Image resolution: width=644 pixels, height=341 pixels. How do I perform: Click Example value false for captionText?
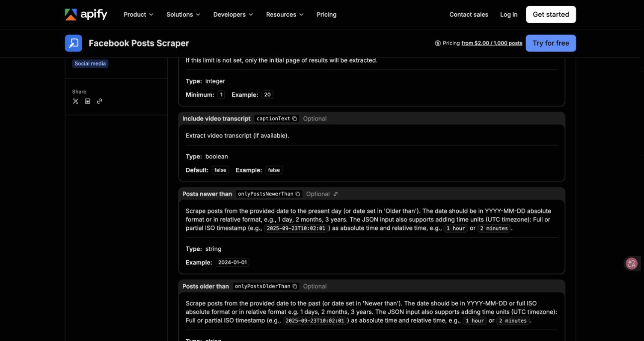pos(274,170)
